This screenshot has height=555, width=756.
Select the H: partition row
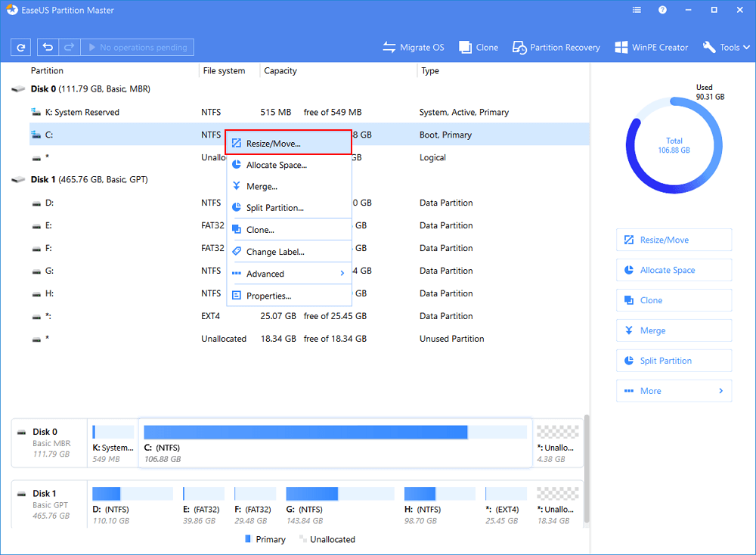click(x=308, y=293)
